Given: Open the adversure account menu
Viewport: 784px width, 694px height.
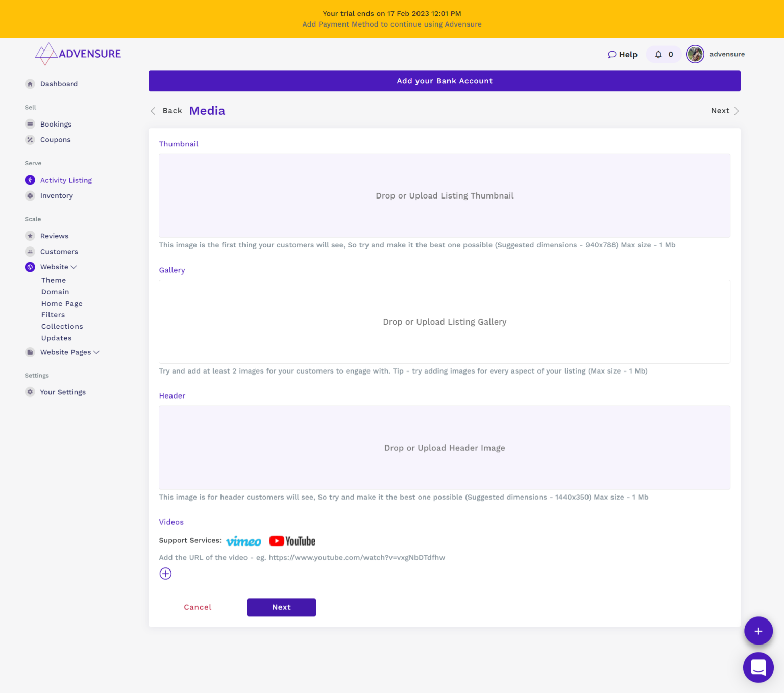Looking at the screenshot, I should click(x=716, y=54).
